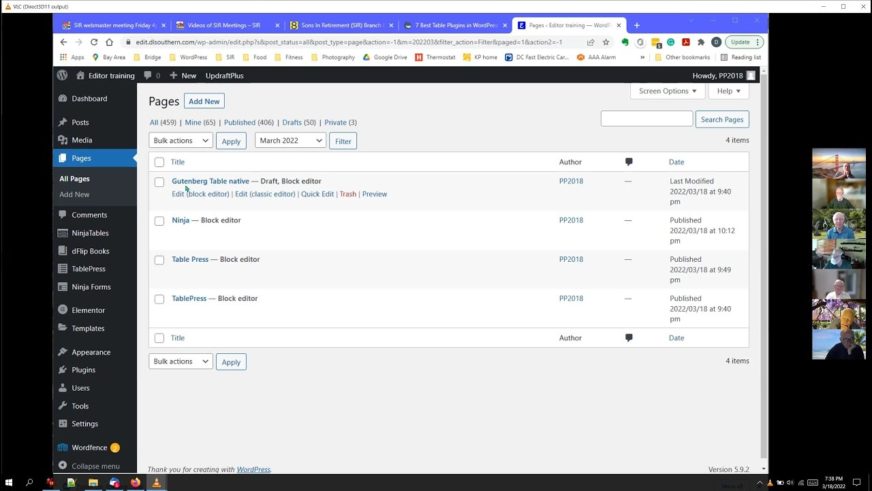Viewport: 872px width, 491px height.
Task: Switch to Sons In Retirement tab
Action: tap(341, 25)
